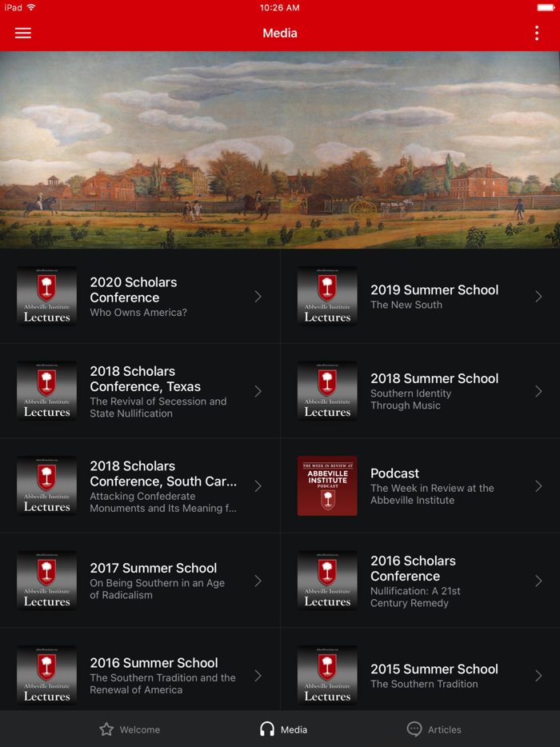This screenshot has height=747, width=560.
Task: Tap the 2020 Scholars Conference lectures icon
Action: pyautogui.click(x=46, y=296)
